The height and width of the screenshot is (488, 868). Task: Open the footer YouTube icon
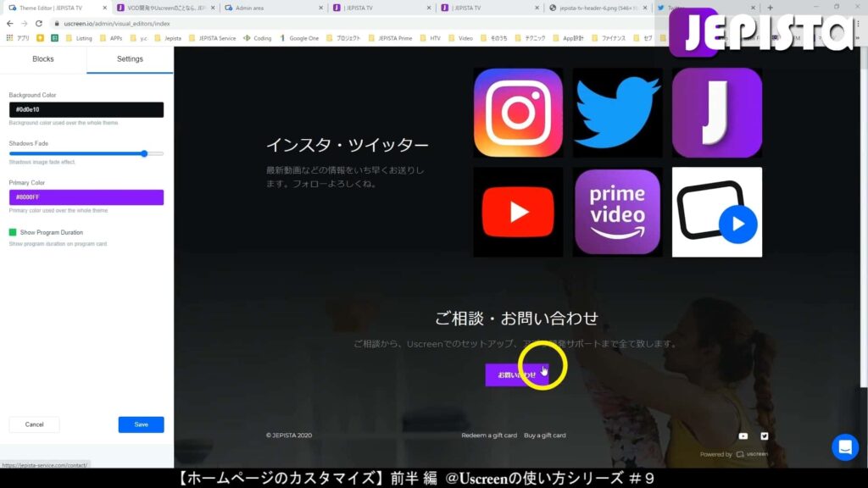(743, 436)
